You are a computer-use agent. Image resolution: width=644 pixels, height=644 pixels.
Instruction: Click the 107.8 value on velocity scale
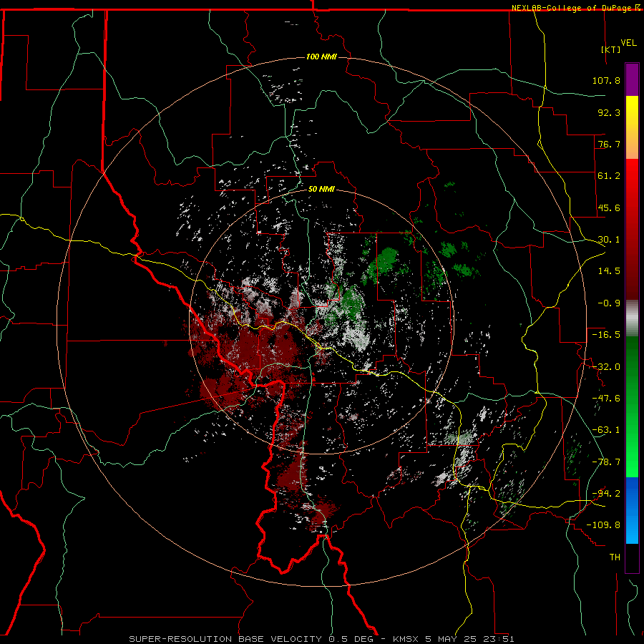(606, 80)
